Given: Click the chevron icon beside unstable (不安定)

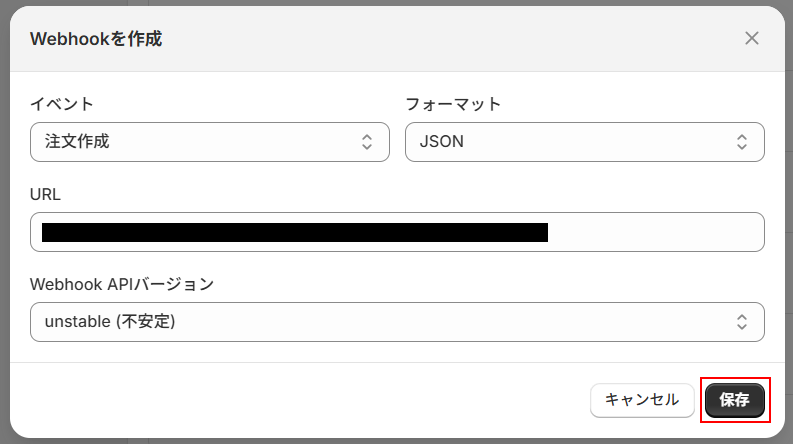Looking at the screenshot, I should point(742,322).
